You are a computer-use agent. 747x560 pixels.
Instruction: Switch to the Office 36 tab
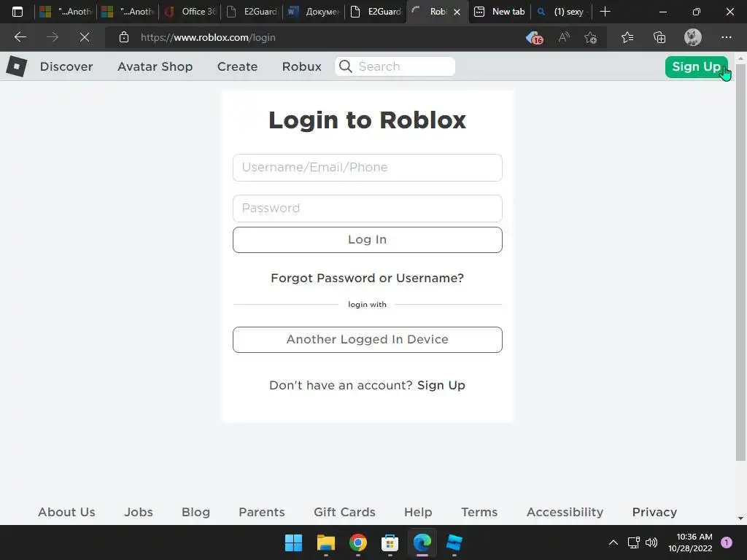190,12
